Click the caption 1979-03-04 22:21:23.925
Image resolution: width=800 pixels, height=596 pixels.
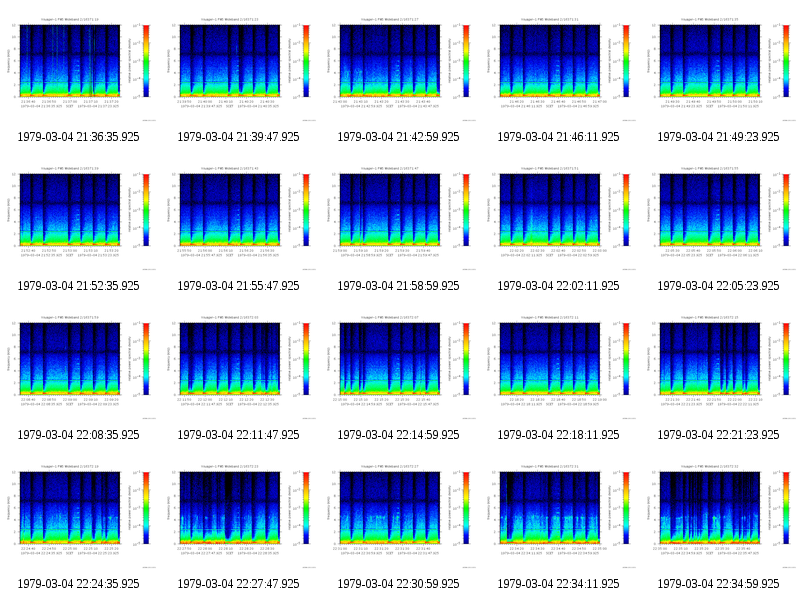click(718, 435)
